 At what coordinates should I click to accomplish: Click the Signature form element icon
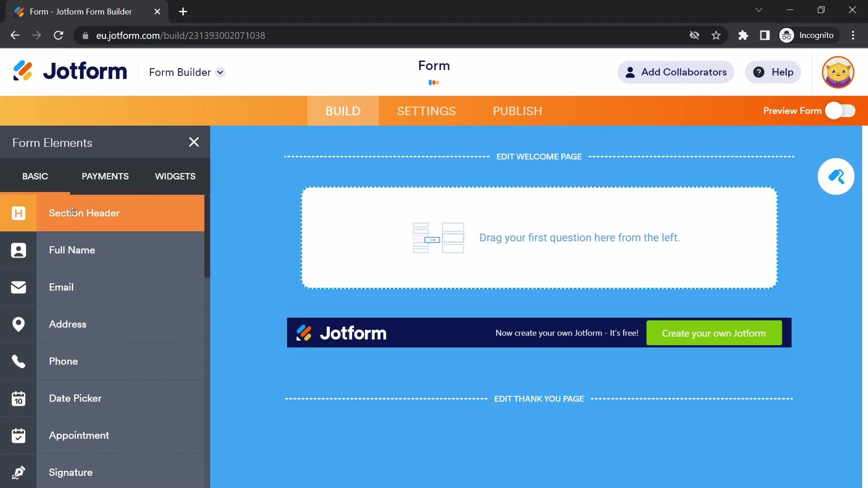click(18, 473)
